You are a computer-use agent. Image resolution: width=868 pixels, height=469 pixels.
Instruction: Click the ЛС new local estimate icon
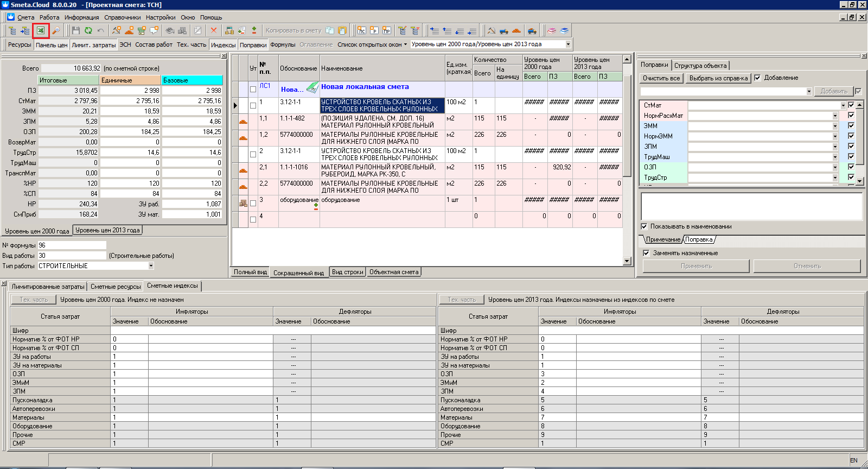361,30
